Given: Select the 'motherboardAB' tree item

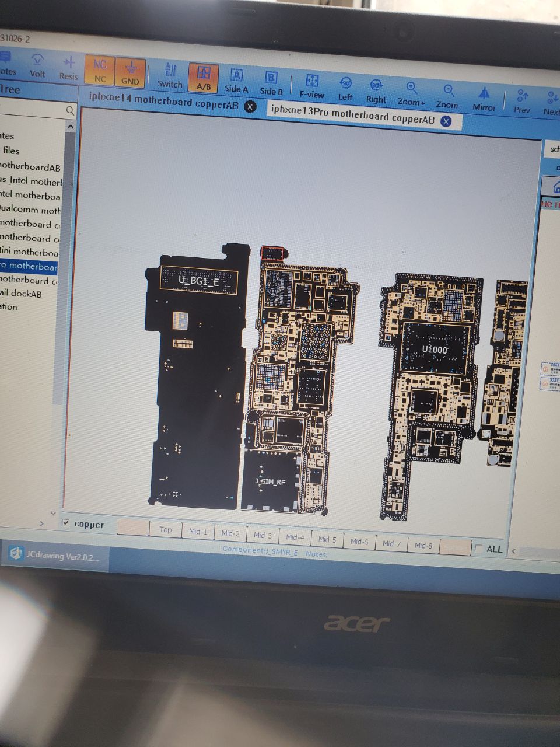Looking at the screenshot, I should [x=30, y=167].
